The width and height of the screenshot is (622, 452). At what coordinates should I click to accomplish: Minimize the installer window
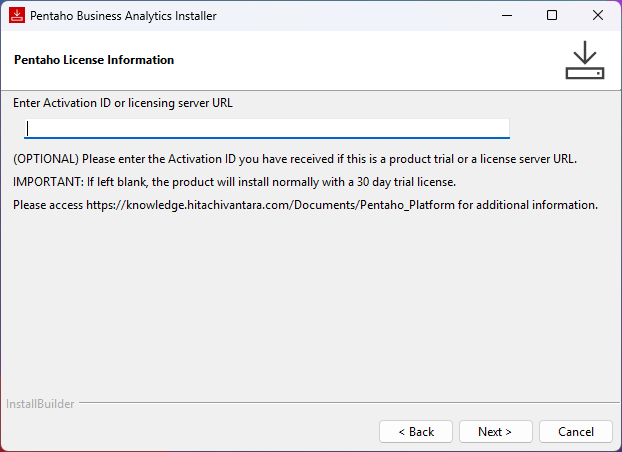point(506,16)
